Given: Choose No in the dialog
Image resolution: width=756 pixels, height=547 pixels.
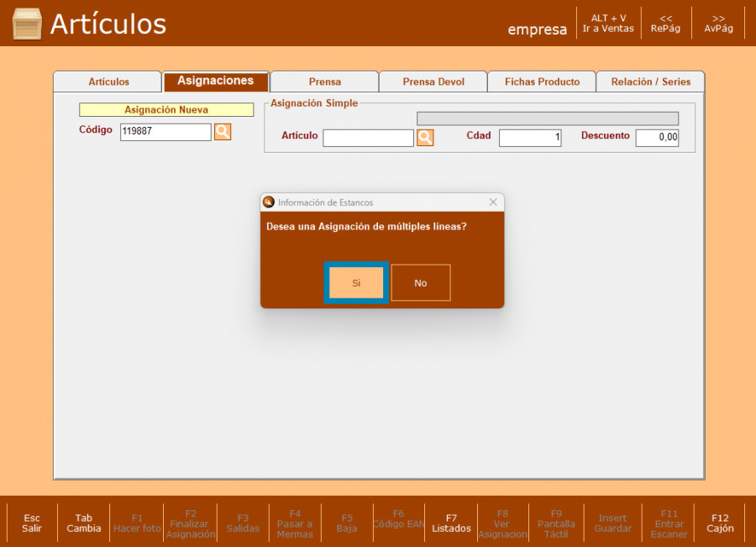Looking at the screenshot, I should pyautogui.click(x=421, y=283).
